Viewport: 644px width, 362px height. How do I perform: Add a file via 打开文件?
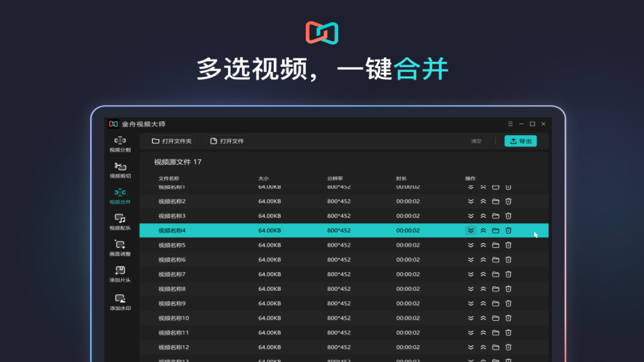pyautogui.click(x=226, y=141)
